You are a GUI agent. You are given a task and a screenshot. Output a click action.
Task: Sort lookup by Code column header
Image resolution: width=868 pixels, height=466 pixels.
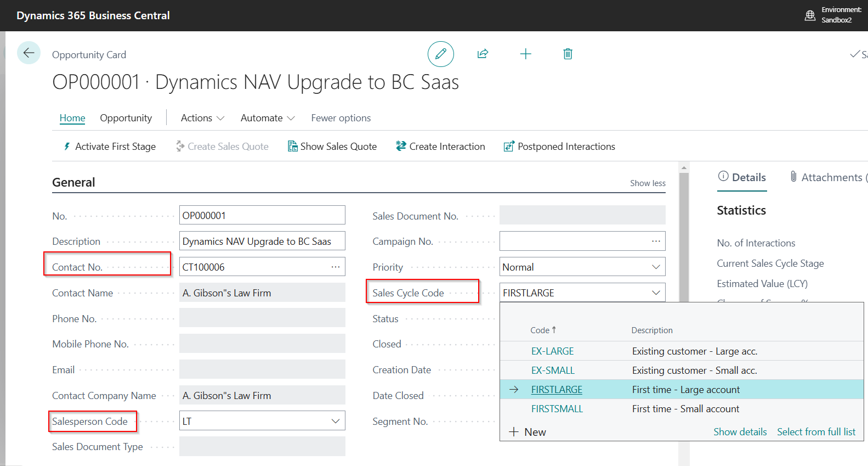pos(543,330)
